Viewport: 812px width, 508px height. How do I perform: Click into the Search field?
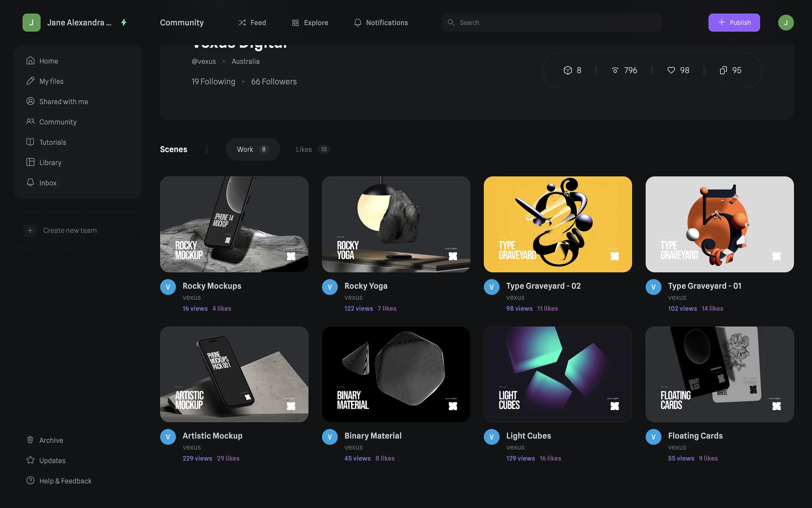point(551,22)
